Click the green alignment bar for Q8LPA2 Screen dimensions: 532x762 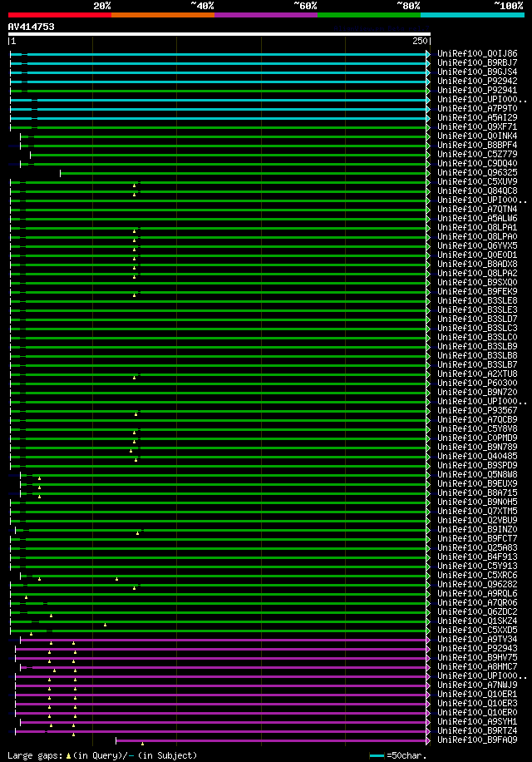(218, 274)
